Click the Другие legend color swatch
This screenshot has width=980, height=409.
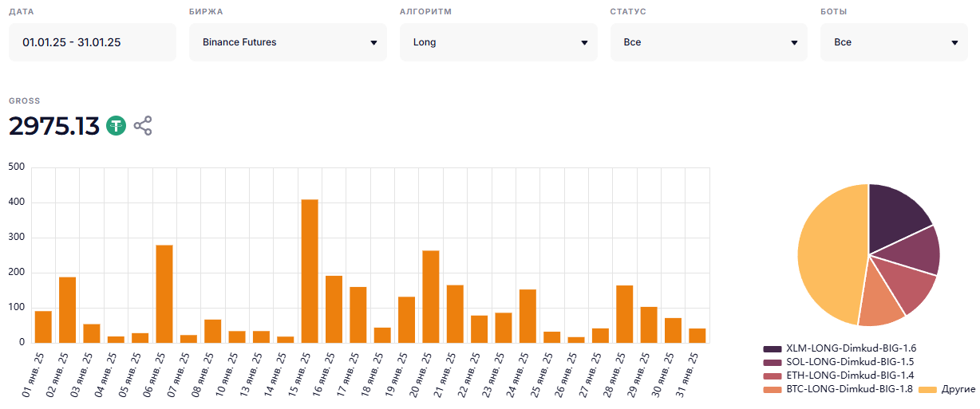point(928,389)
